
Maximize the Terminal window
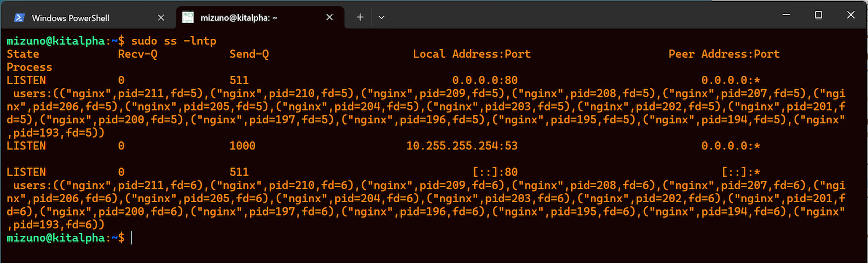(818, 15)
